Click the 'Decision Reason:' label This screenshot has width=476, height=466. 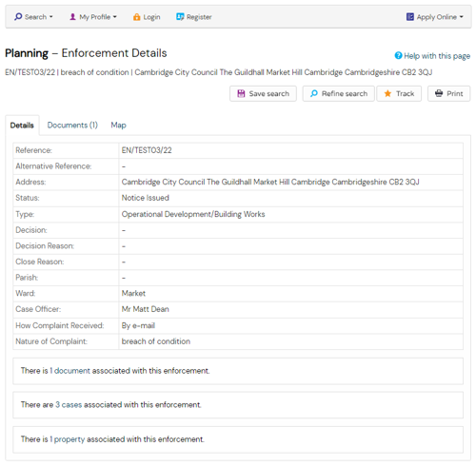pos(45,246)
